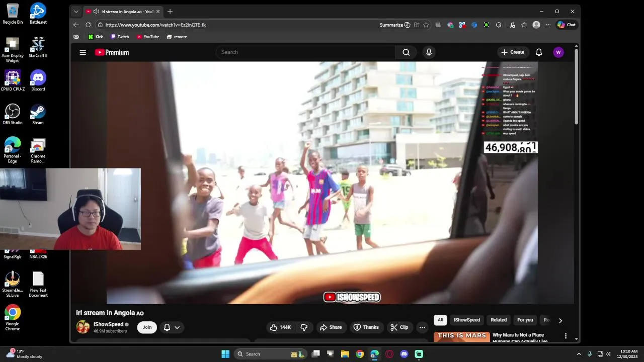Start voice search with the microphone
The height and width of the screenshot is (362, 644).
point(429,52)
